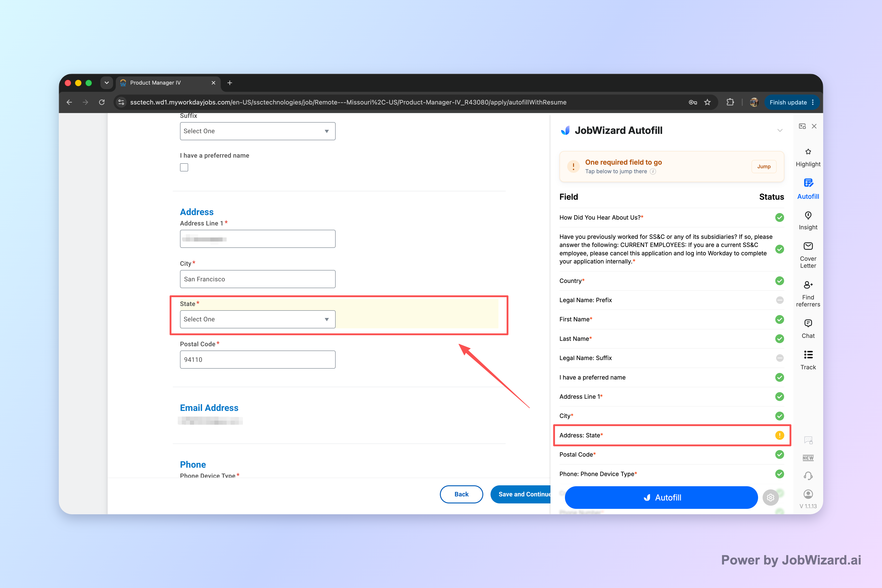This screenshot has height=588, width=882.
Task: Select the Last Name row in field list
Action: click(x=672, y=339)
